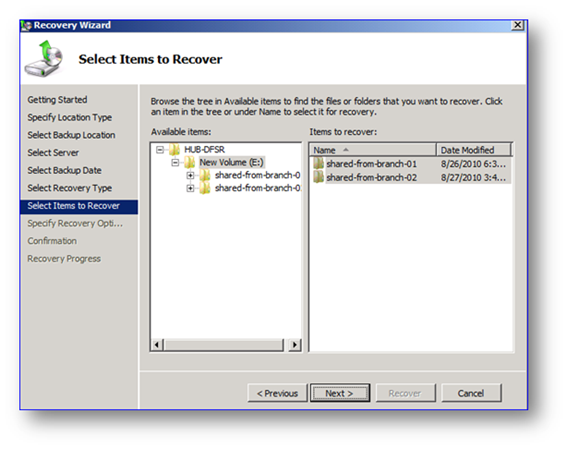The height and width of the screenshot is (449, 567).
Task: Click the Recovery Progress step
Action: pyautogui.click(x=64, y=259)
